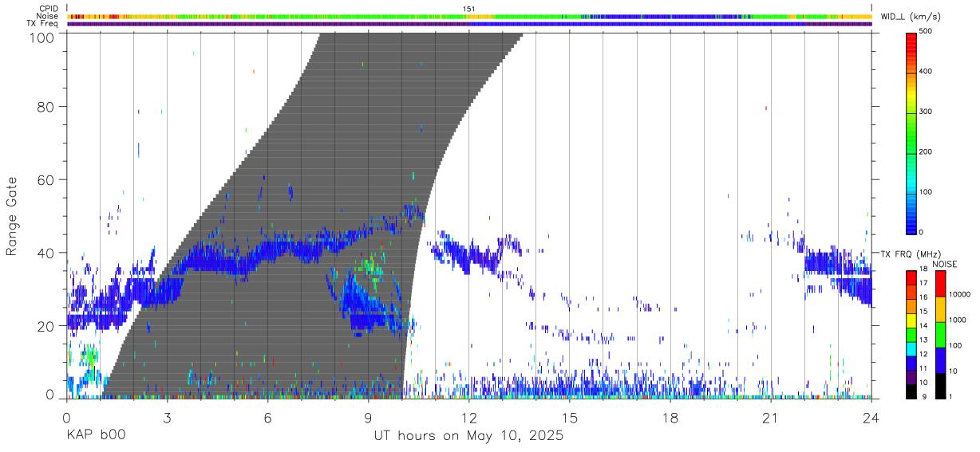This screenshot has height=452, width=980.
Task: Click the UT hours on May 10, 2025 caption
Action: (x=468, y=436)
